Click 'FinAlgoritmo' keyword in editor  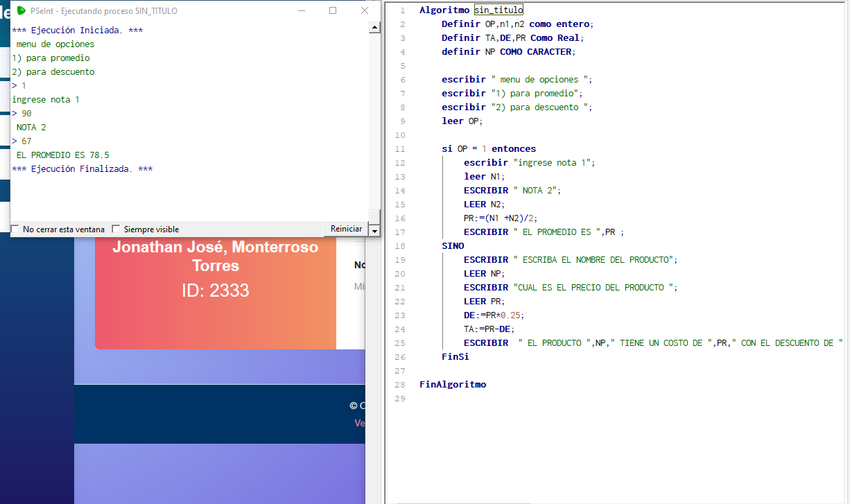[453, 384]
